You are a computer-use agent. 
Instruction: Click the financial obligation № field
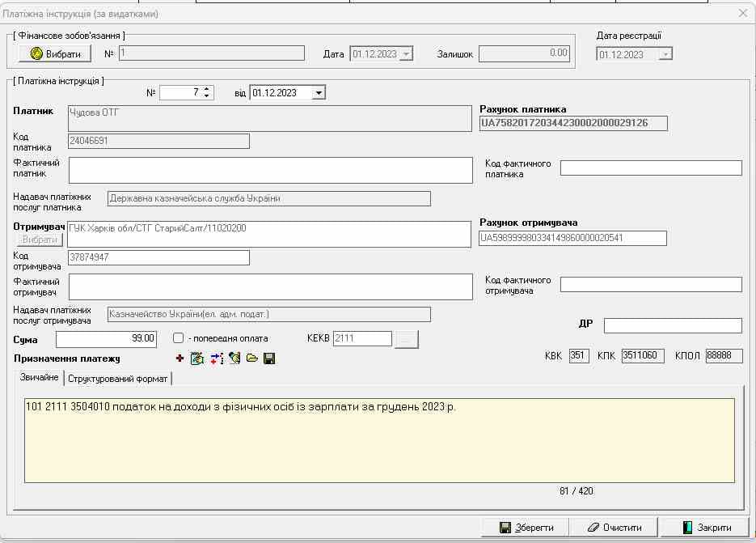point(212,53)
